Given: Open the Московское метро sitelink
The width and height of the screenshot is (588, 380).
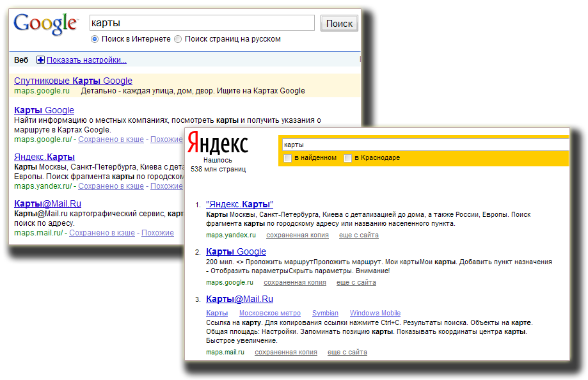Looking at the screenshot, I should click(270, 313).
